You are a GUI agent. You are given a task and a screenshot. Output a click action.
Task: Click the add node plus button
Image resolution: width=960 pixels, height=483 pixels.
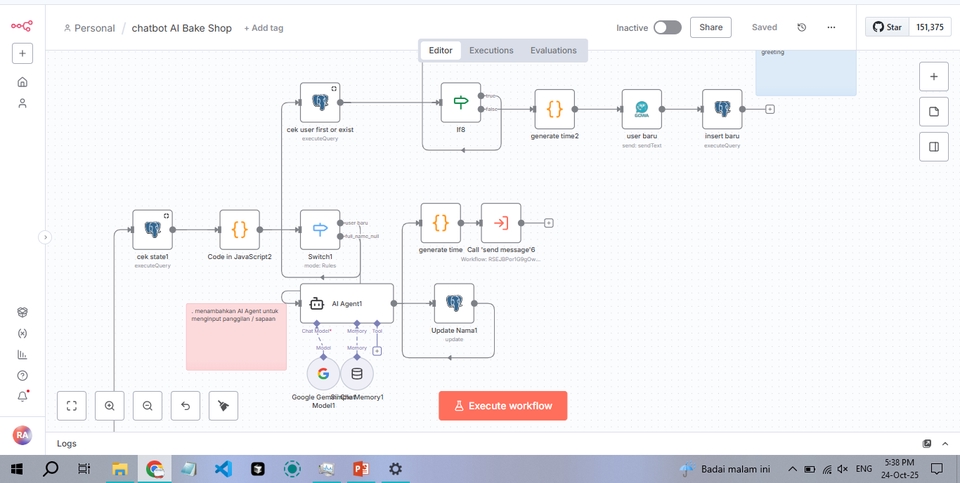[x=933, y=76]
